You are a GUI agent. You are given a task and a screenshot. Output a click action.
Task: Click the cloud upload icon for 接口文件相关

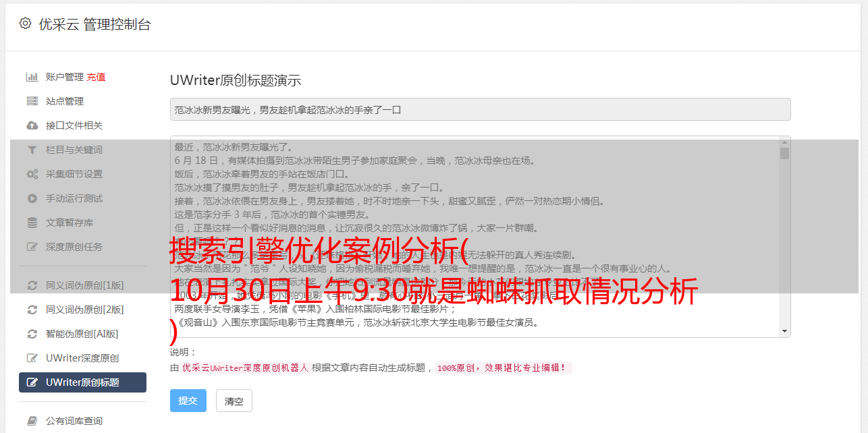pos(32,125)
